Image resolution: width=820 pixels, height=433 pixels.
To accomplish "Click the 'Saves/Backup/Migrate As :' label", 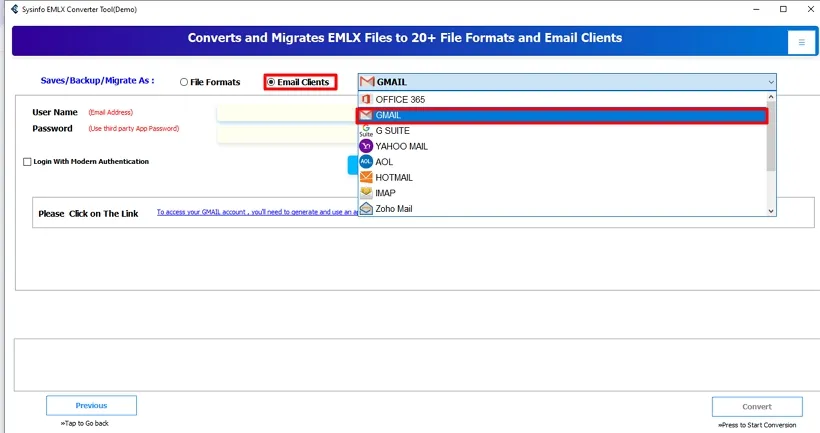I will click(x=97, y=81).
